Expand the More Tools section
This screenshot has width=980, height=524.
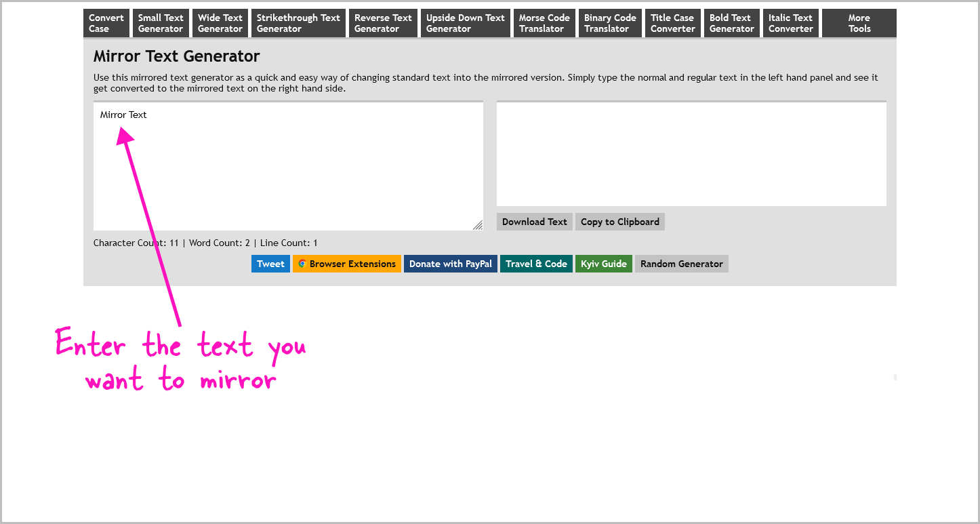(x=859, y=22)
